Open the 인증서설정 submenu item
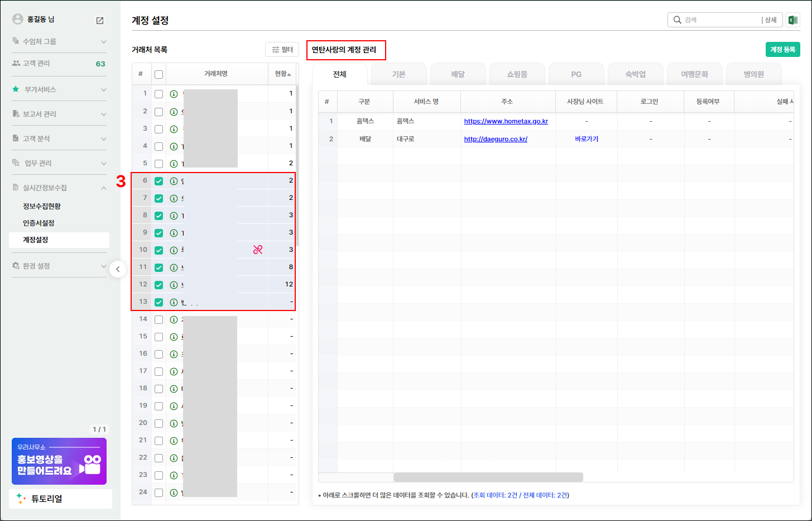This screenshot has width=812, height=521. [x=39, y=223]
